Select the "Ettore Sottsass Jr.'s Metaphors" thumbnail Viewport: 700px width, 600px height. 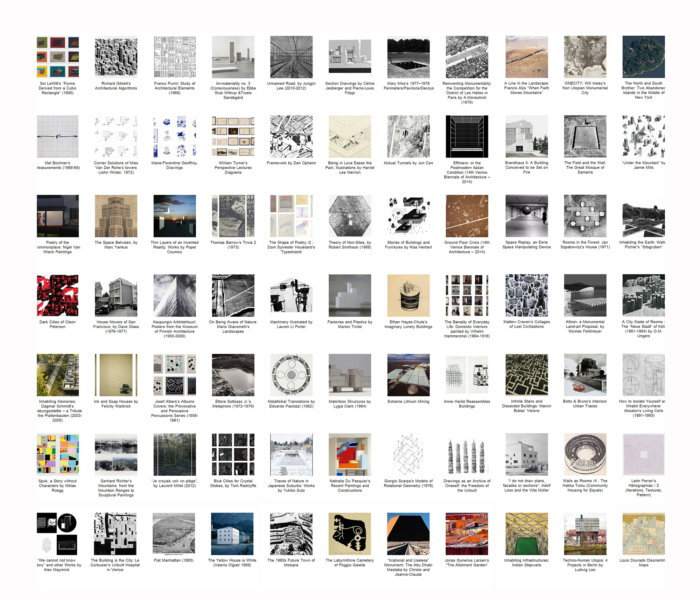click(233, 375)
